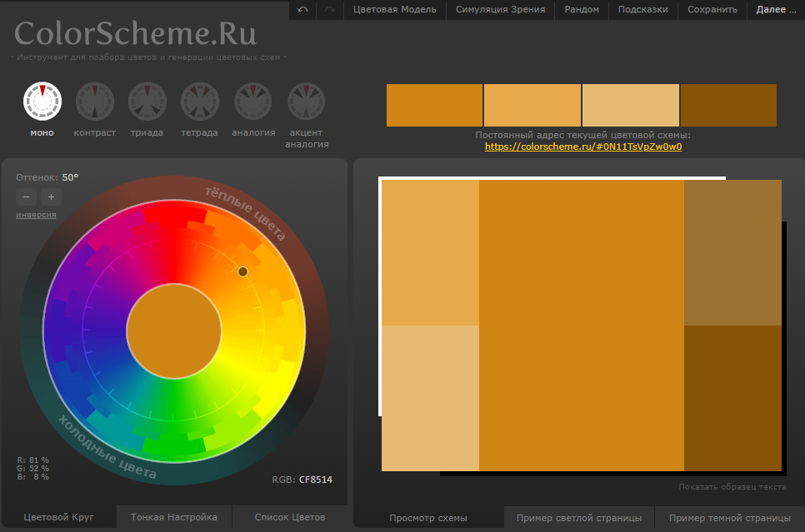Switch to the Список Цветов tab
The image size is (805, 532).
(290, 517)
